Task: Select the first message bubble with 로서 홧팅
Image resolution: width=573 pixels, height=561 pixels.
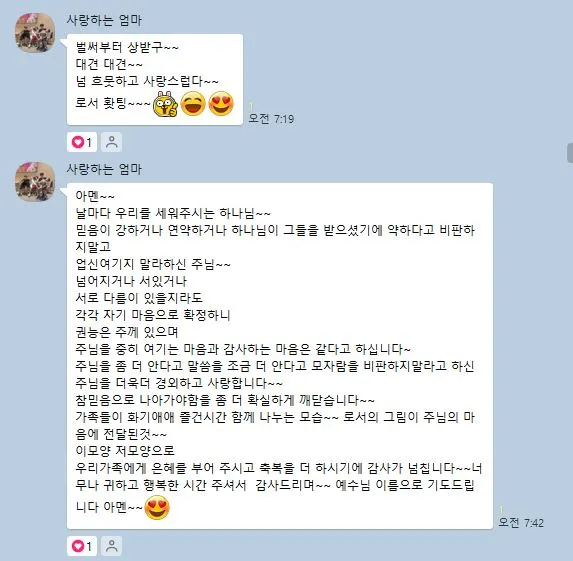Action: point(155,80)
